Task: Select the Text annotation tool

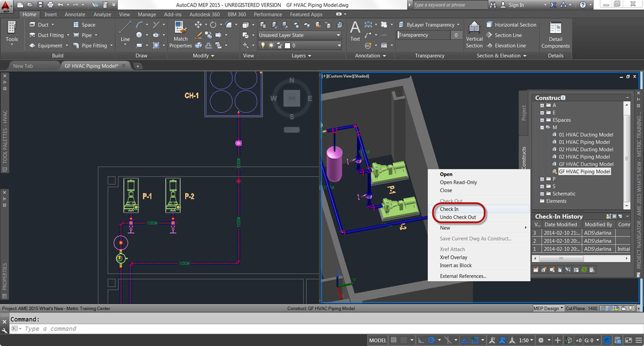Action: click(x=355, y=31)
